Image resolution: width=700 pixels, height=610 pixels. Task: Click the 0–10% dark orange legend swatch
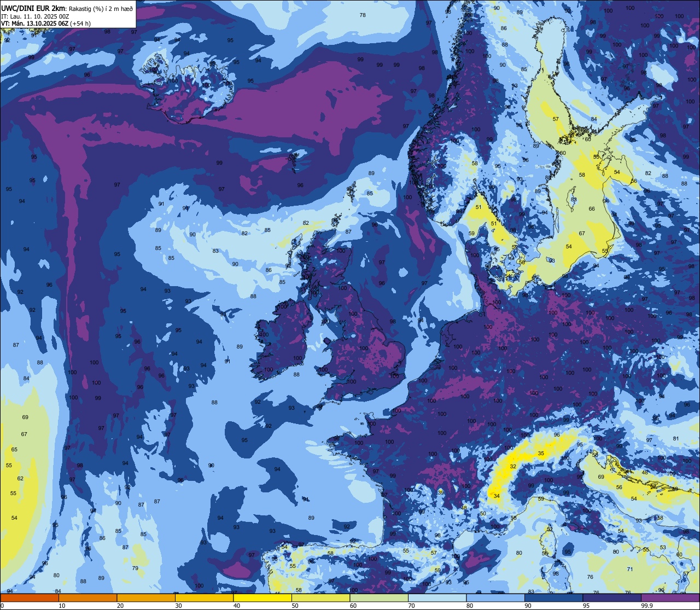(x=30, y=598)
